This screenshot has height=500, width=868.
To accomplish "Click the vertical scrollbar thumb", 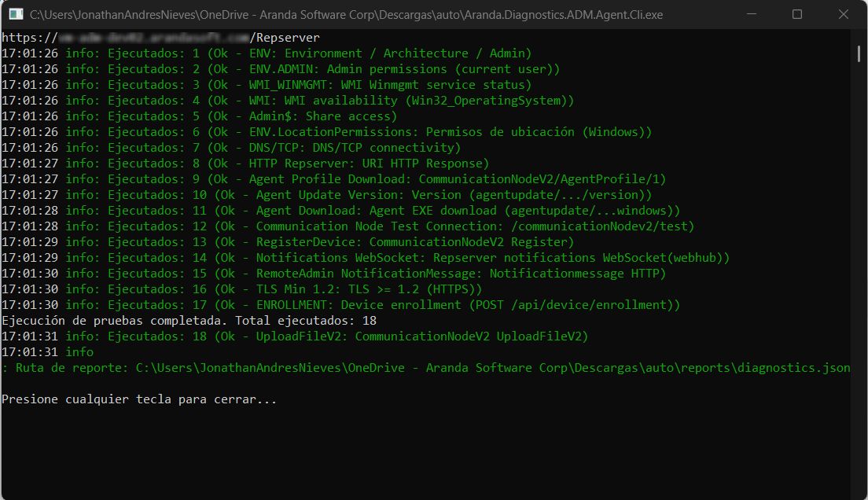I will point(859,53).
